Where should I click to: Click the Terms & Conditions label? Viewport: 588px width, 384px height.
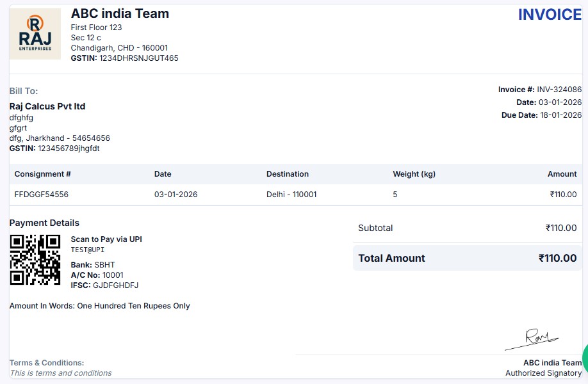pyautogui.click(x=47, y=363)
